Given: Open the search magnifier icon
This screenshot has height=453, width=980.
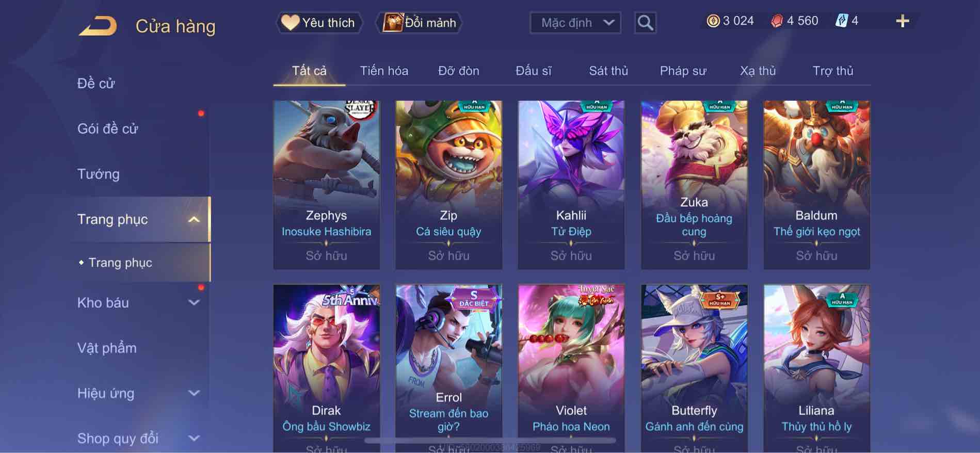Looking at the screenshot, I should tap(645, 23).
